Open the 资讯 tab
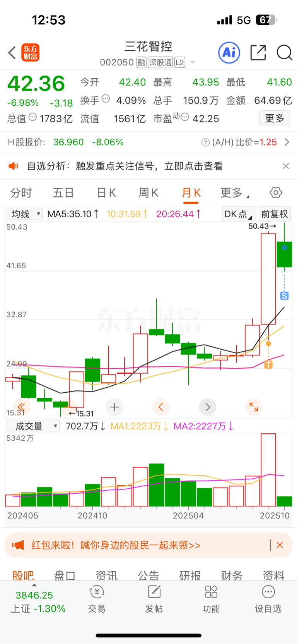 (106, 575)
